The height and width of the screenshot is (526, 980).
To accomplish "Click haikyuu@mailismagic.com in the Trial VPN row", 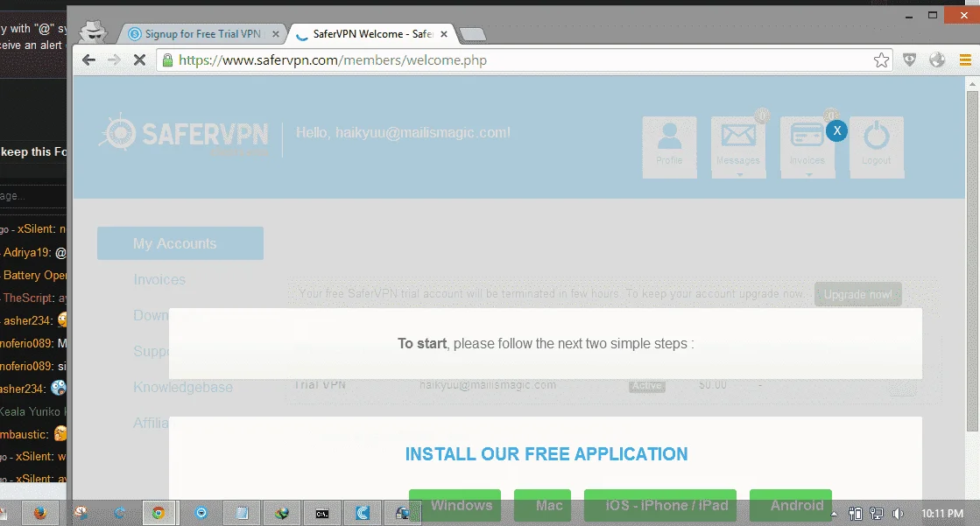I will coord(488,385).
